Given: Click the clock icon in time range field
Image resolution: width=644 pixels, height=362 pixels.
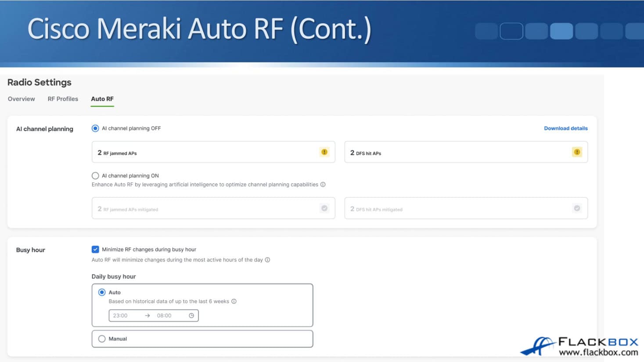Looking at the screenshot, I should coord(191,315).
